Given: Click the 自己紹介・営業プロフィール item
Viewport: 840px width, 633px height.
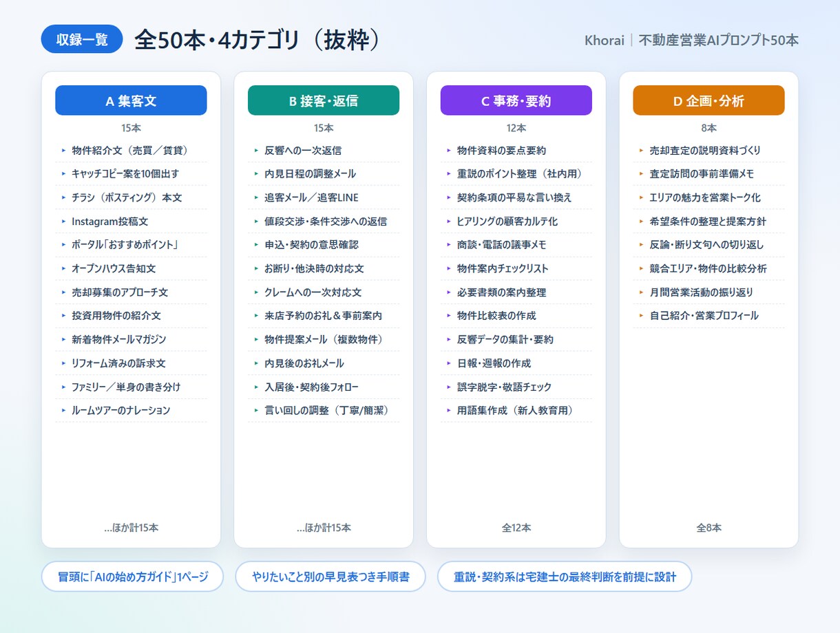Looking at the screenshot, I should pyautogui.click(x=709, y=316).
